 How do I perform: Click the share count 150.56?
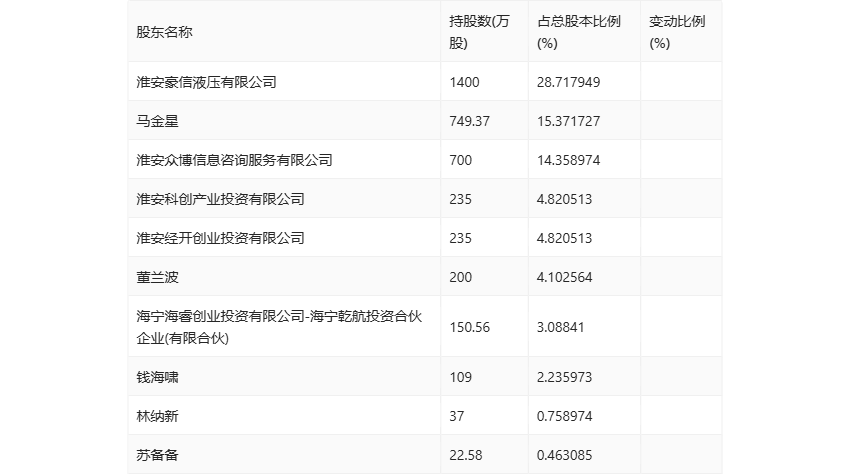(469, 327)
